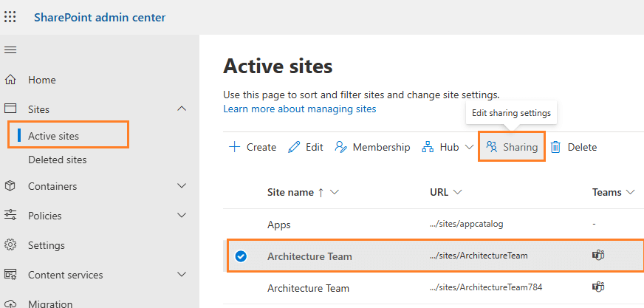644x308 pixels.
Task: Click the Policies sliders icon
Action: pyautogui.click(x=10, y=215)
